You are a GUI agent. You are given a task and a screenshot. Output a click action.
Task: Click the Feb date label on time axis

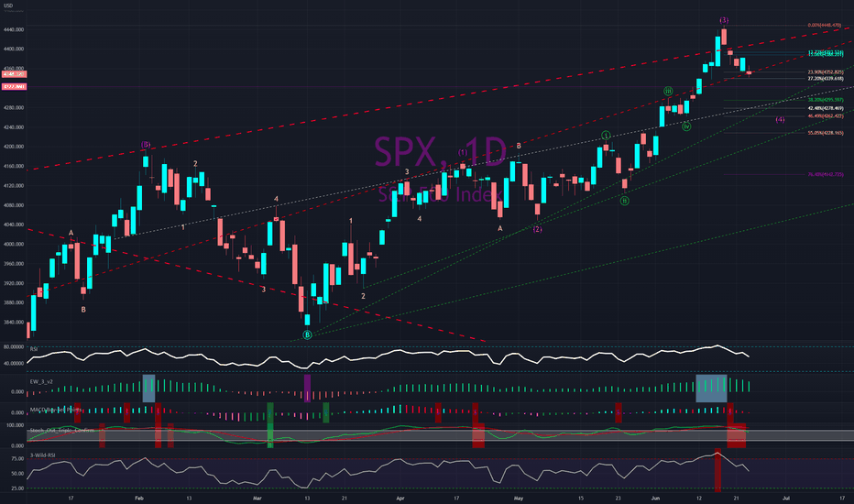tap(139, 498)
